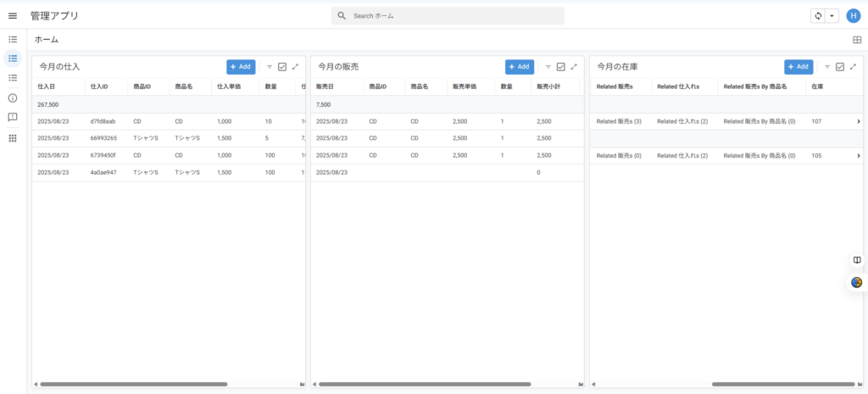Click the grid layout icon beside ホーム
This screenshot has width=868, height=394.
pos(856,40)
